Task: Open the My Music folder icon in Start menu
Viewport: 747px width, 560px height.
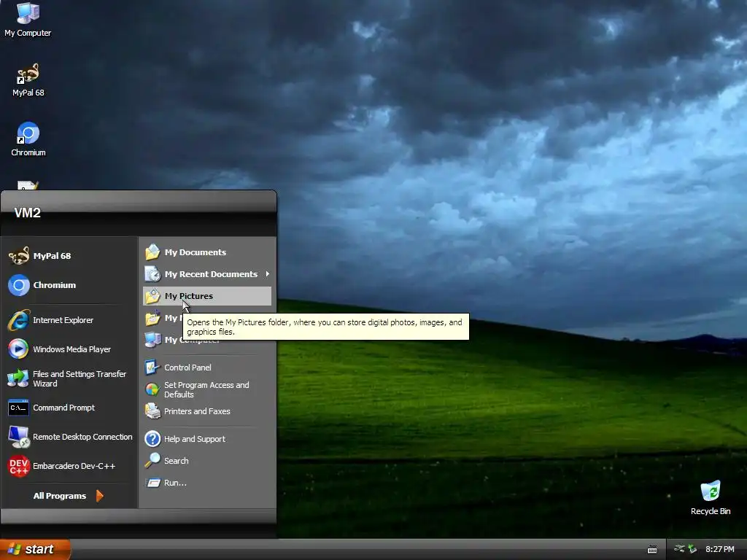Action: tap(153, 318)
